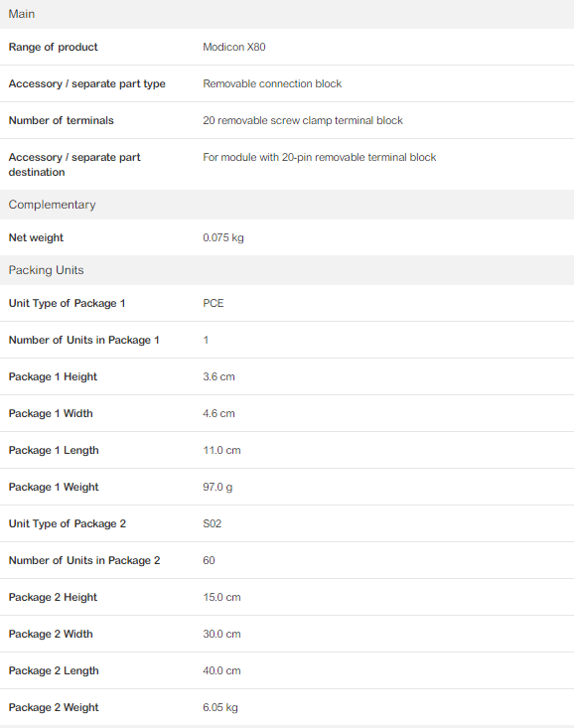Image resolution: width=574 pixels, height=728 pixels.
Task: Select the Package 2 Weight value 6.05 kg
Action: coord(220,707)
